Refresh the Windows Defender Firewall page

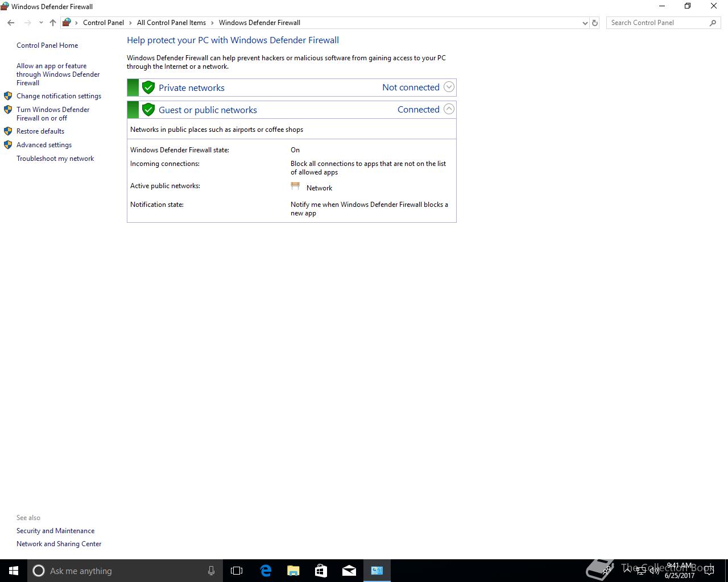pyautogui.click(x=595, y=23)
